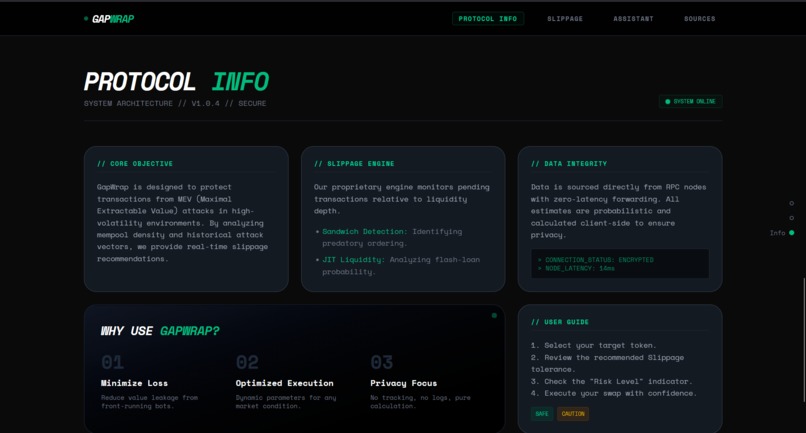Viewport: 806px width, 433px height.
Task: Click the System Online status badge
Action: (x=690, y=101)
